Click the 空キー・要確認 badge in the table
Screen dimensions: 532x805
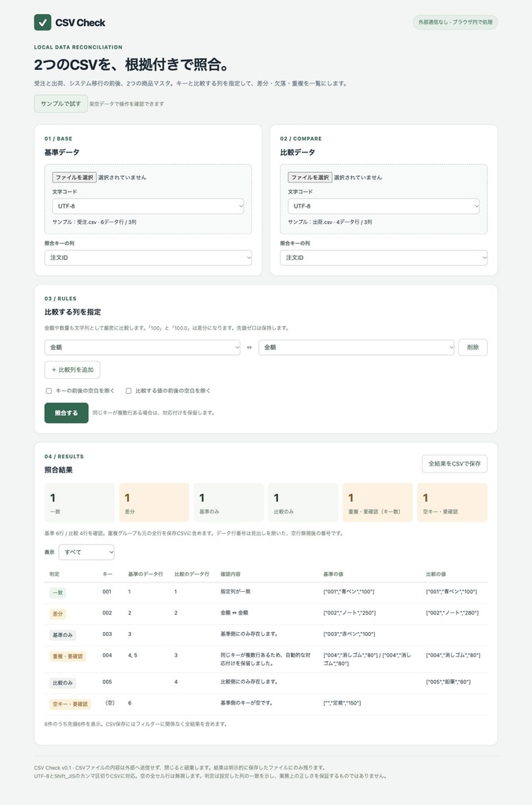click(70, 704)
